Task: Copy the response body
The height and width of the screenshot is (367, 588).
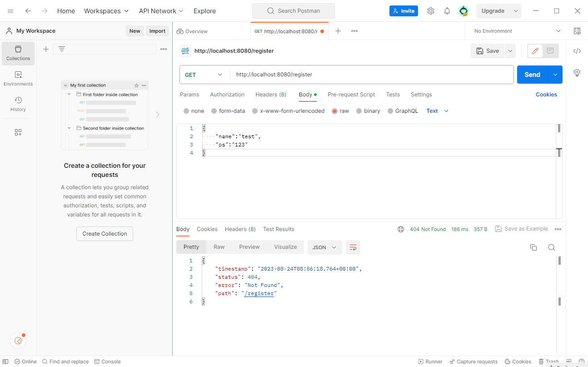Action: (533, 247)
